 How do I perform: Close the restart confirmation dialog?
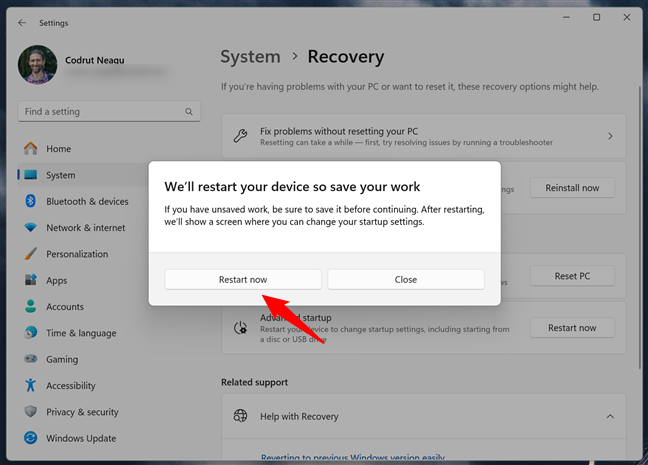click(406, 279)
